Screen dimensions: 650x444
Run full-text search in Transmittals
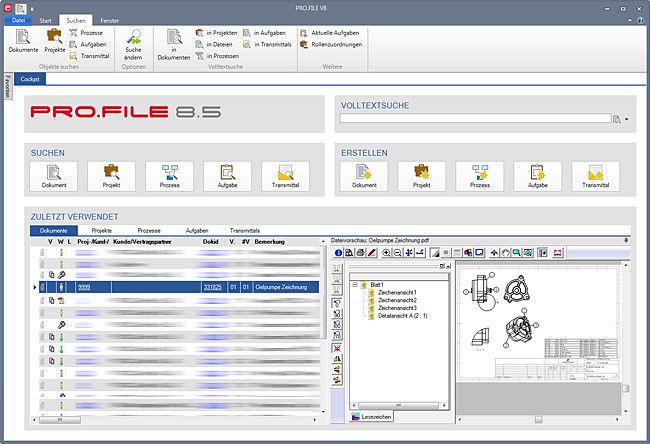(267, 44)
